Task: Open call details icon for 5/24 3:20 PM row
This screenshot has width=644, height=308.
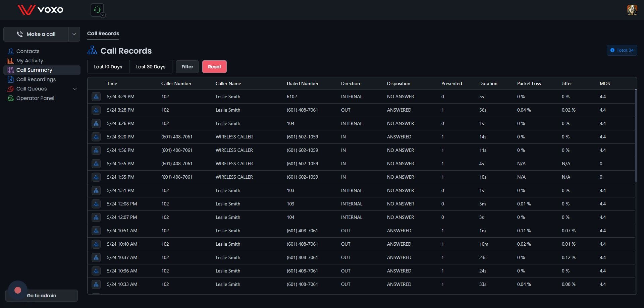Action: 96,137
